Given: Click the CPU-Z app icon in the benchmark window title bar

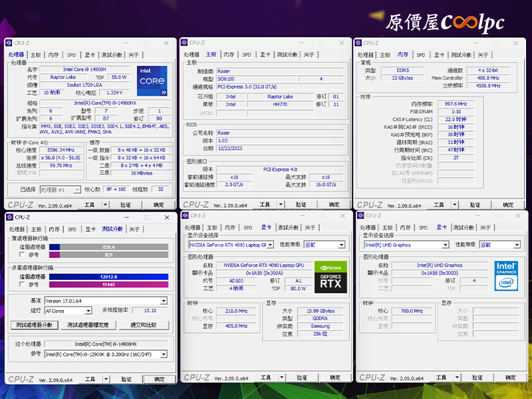Looking at the screenshot, I should [x=9, y=217].
